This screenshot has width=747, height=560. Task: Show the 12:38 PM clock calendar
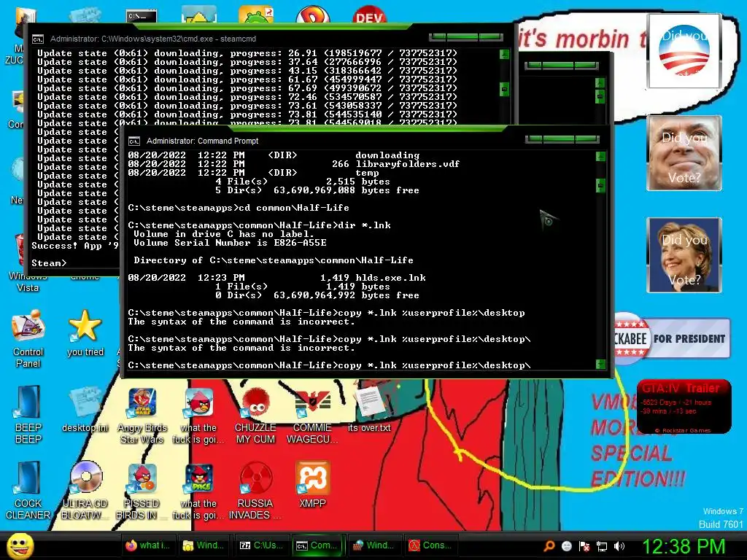click(684, 546)
